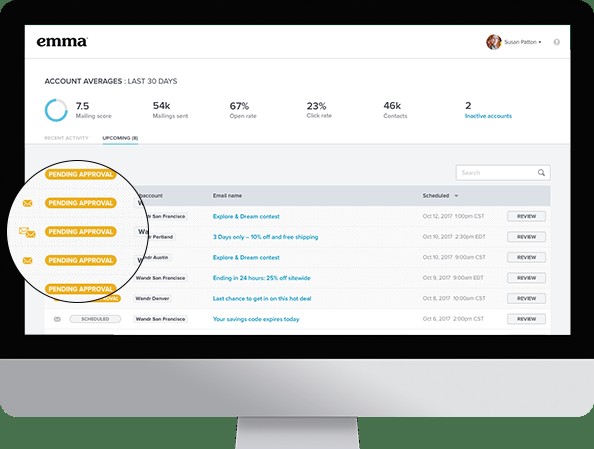Screen dimensions: 594x449
Task: Open "Your savings code expires today" email
Action: click(256, 319)
